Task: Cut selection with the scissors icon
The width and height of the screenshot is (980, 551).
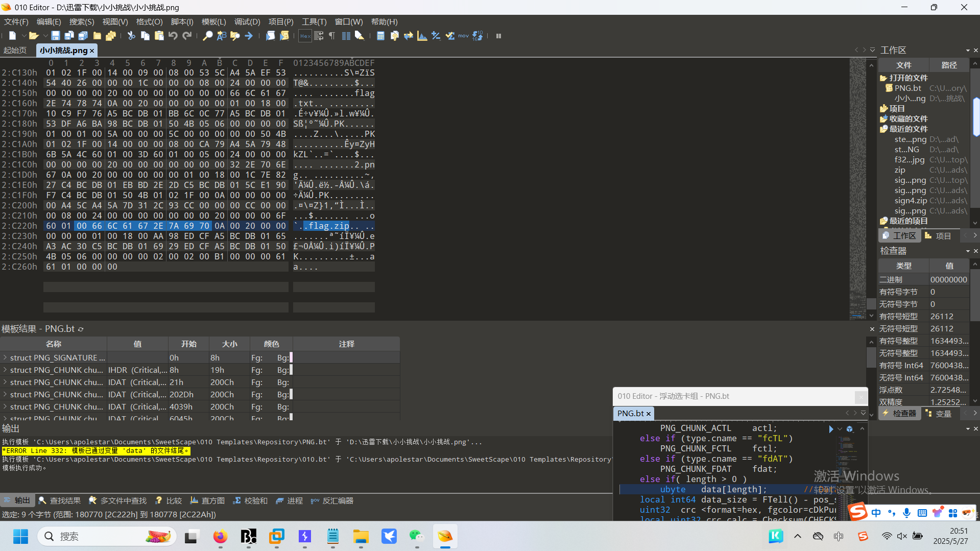Action: click(131, 36)
